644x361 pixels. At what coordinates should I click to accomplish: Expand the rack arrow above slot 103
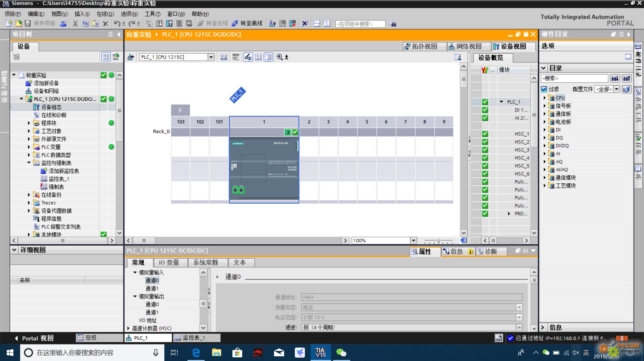(x=180, y=110)
